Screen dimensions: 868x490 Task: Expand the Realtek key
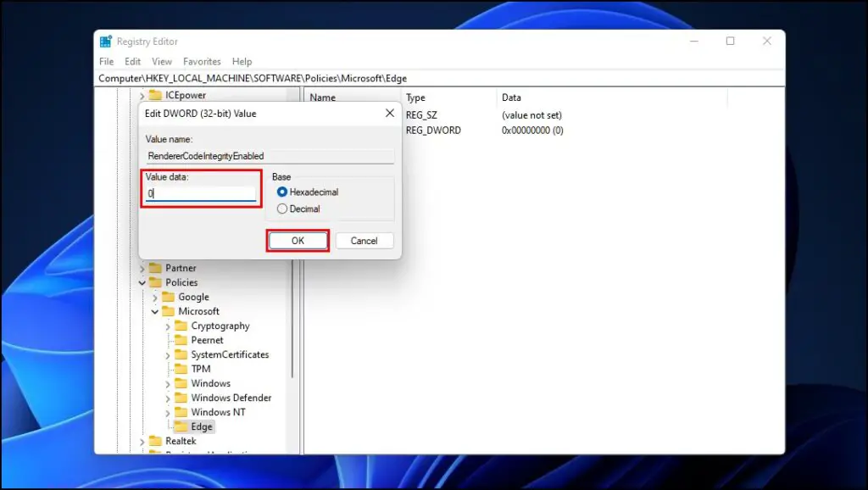click(x=142, y=442)
